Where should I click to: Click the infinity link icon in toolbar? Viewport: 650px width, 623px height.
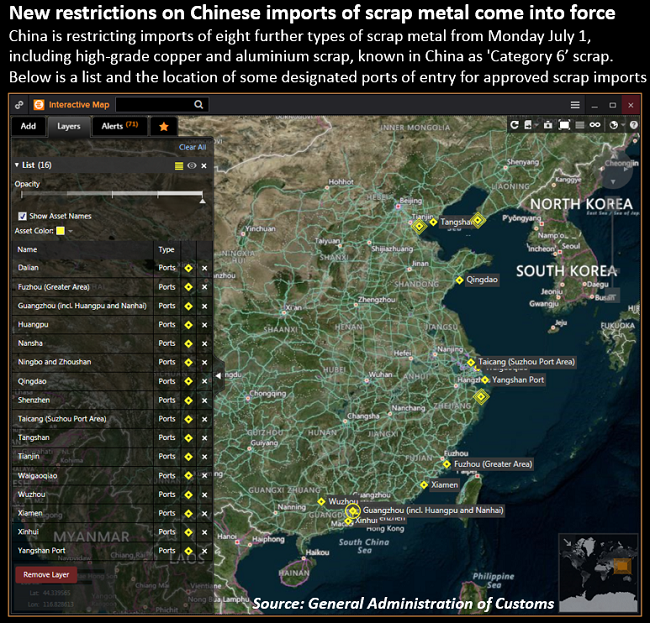tap(594, 125)
